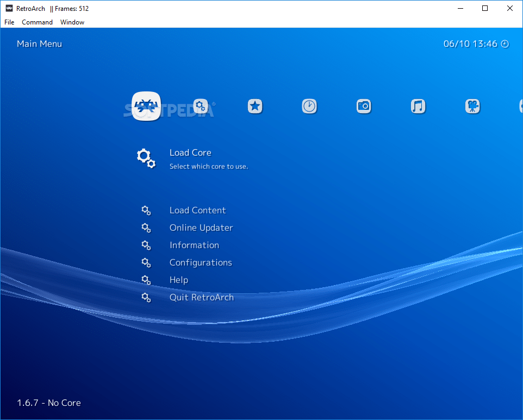Open the Information entry

[x=195, y=245]
